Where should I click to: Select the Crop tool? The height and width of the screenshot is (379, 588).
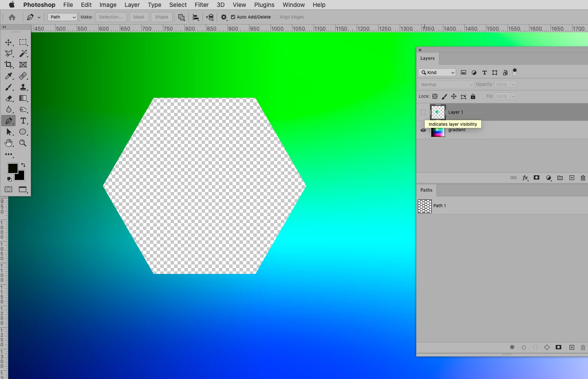click(x=9, y=65)
